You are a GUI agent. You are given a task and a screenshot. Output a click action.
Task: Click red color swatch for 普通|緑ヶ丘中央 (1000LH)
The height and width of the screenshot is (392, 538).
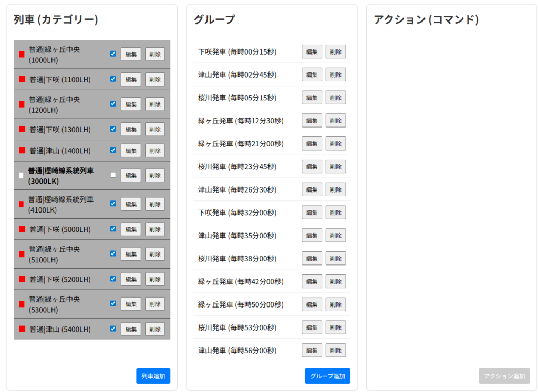[x=22, y=55]
